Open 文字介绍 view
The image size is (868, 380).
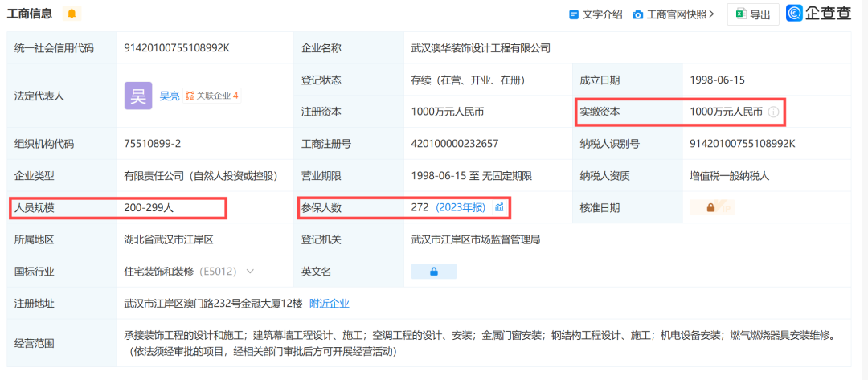(x=596, y=14)
